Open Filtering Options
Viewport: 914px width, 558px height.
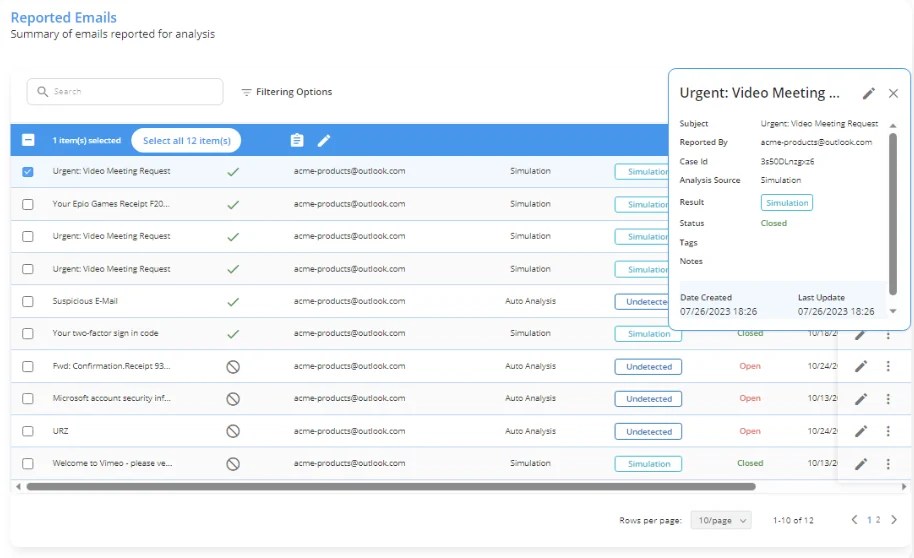(287, 92)
